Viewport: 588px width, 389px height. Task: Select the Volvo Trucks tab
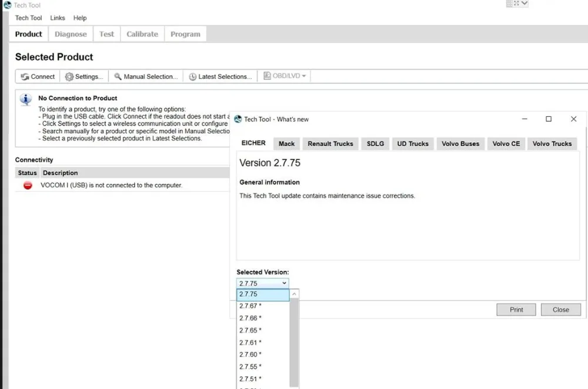552,144
